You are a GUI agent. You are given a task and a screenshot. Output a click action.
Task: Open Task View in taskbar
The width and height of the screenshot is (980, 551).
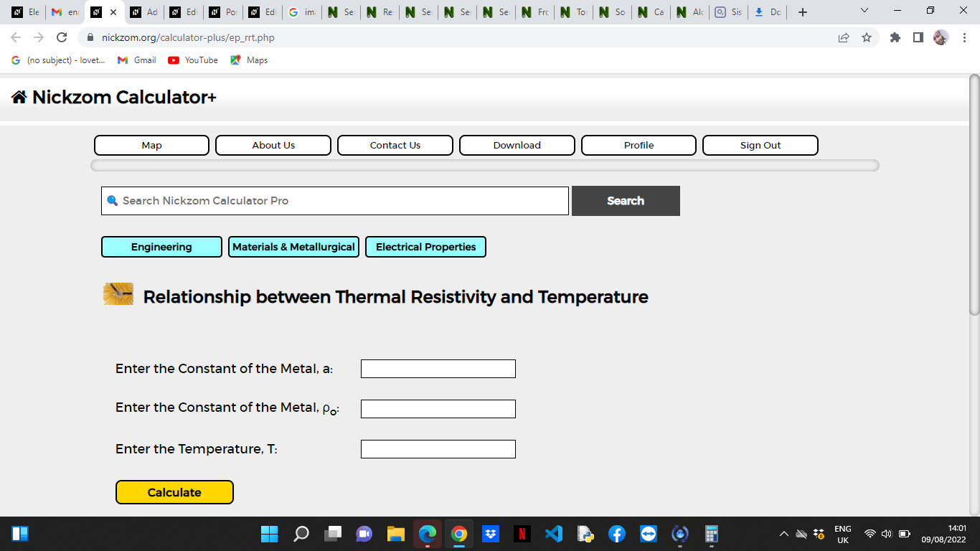coord(333,534)
